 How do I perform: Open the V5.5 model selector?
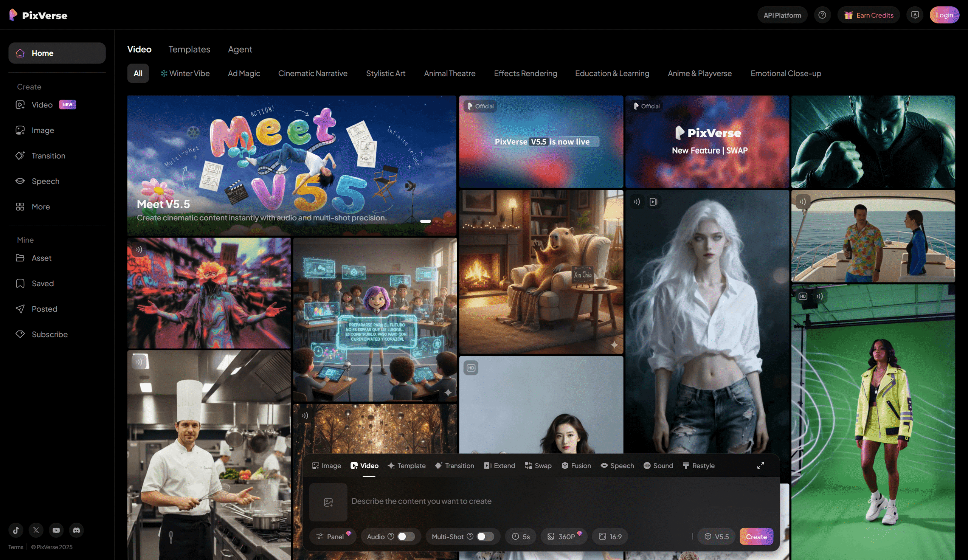click(x=717, y=537)
